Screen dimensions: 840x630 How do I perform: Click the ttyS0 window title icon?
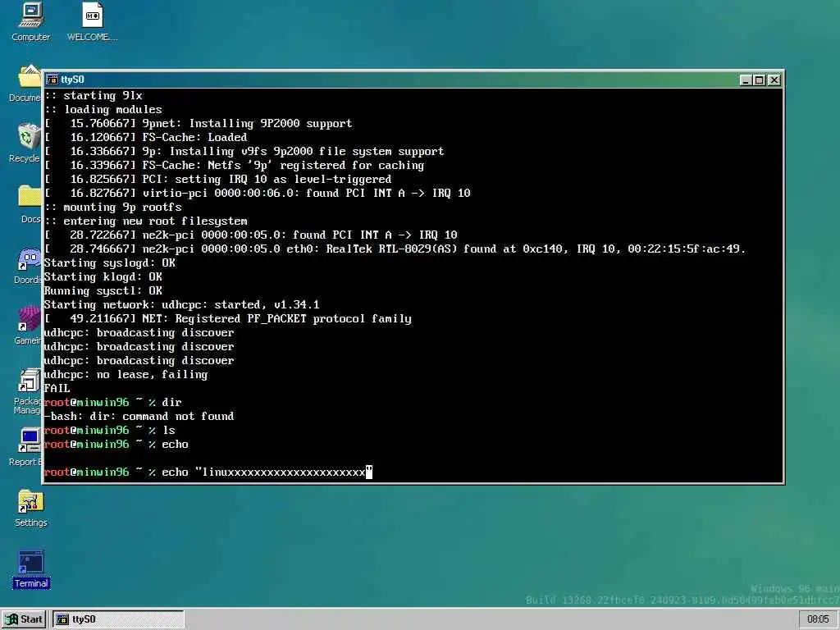(x=52, y=80)
